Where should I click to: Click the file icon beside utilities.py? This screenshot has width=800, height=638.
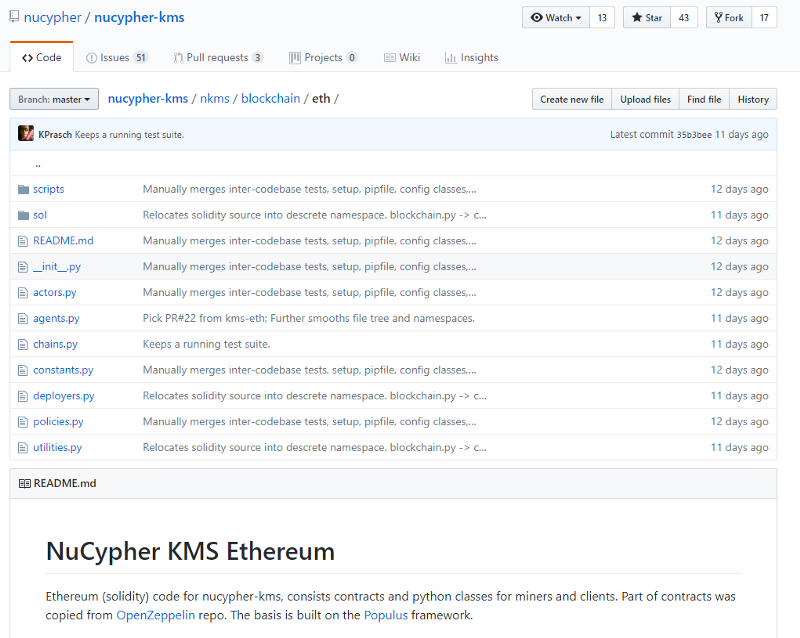22,448
